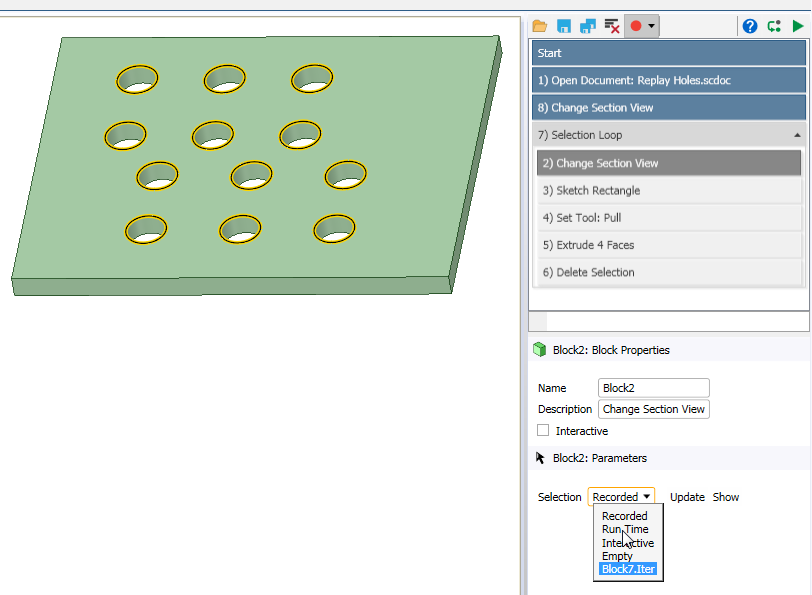This screenshot has height=595, width=812.
Task: Click the Description field
Action: pyautogui.click(x=654, y=409)
